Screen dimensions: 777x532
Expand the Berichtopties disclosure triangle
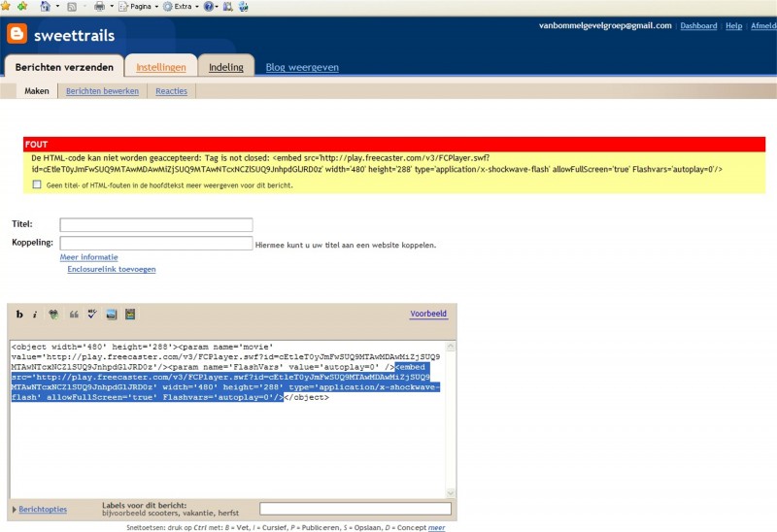(x=15, y=510)
